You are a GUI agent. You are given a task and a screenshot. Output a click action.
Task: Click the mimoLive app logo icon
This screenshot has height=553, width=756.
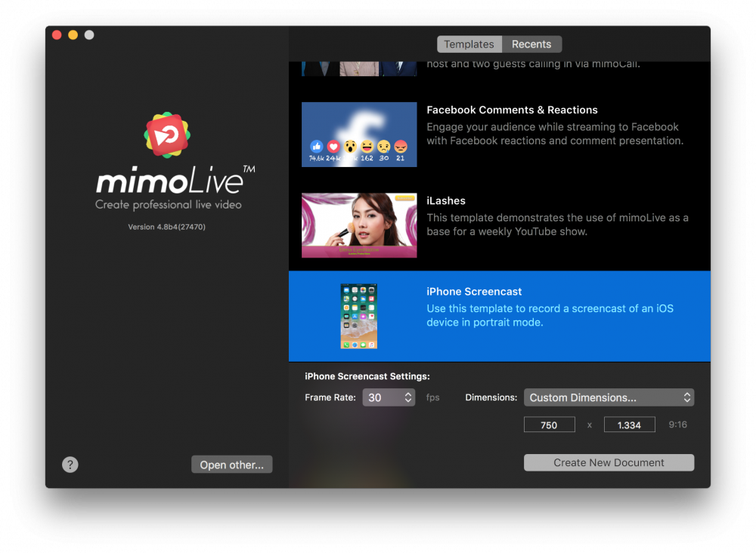click(167, 135)
